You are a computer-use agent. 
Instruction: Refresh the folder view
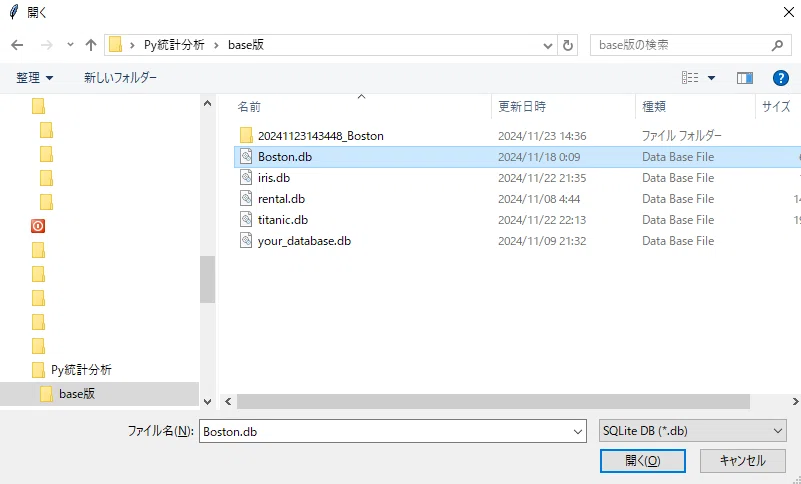tap(568, 45)
